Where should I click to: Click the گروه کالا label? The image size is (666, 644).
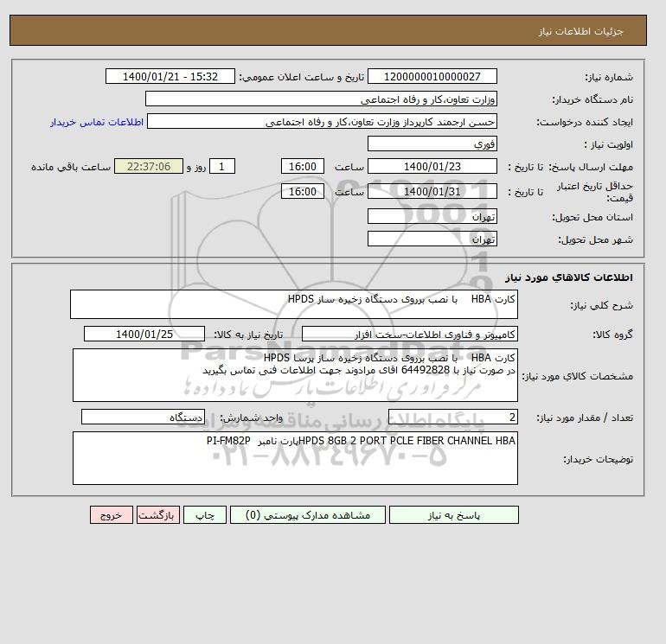click(x=613, y=335)
